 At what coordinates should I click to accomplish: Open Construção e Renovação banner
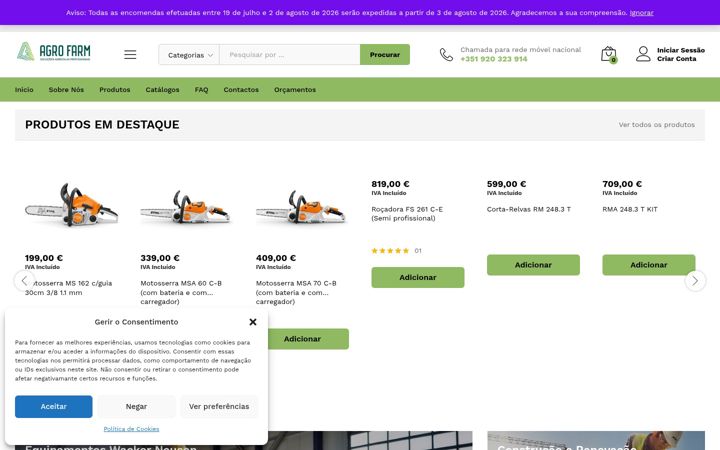coord(596,440)
